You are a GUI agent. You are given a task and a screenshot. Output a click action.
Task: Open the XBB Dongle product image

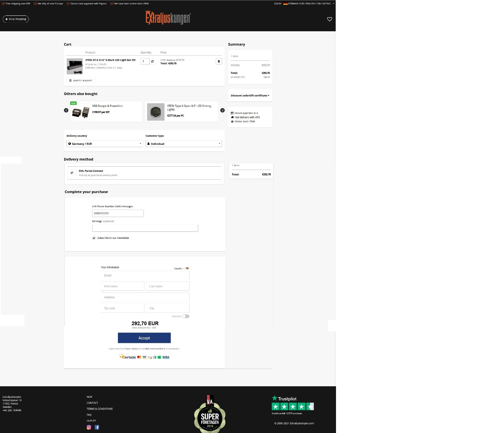click(x=81, y=112)
